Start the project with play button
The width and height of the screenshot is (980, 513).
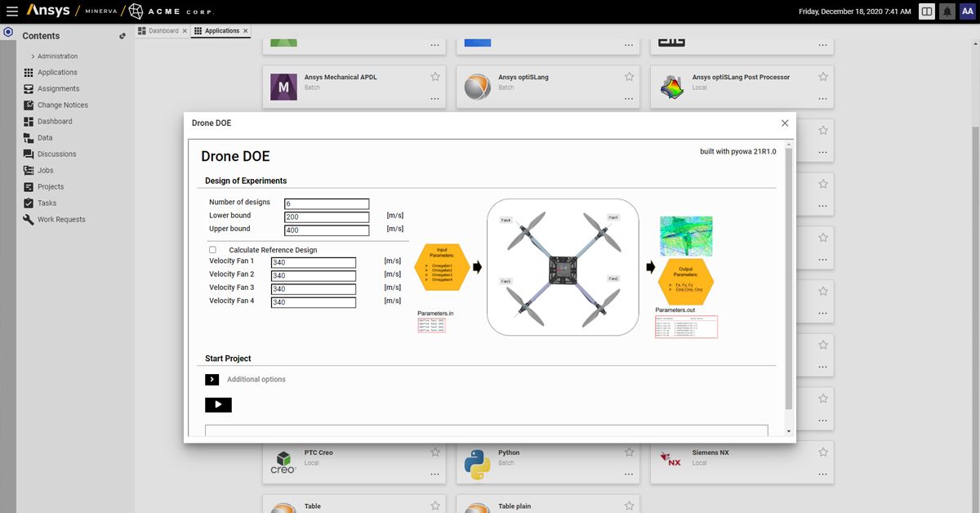click(x=218, y=404)
